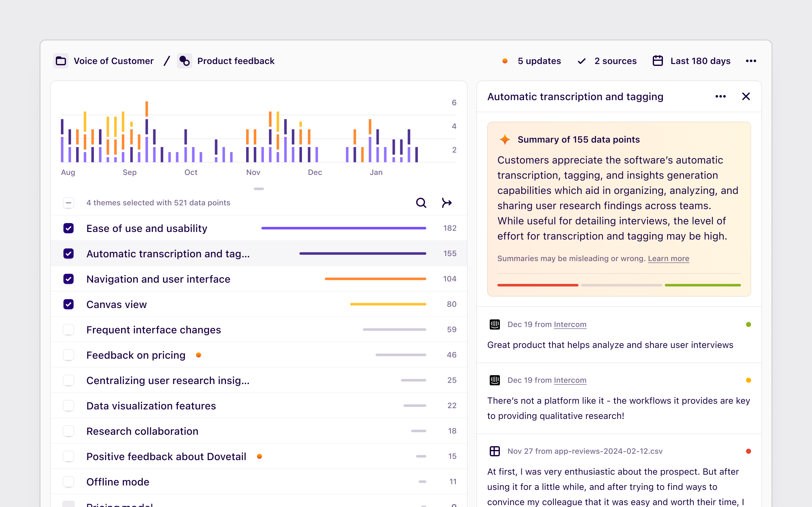The height and width of the screenshot is (507, 812).
Task: Open the Intercom link on second feedback
Action: coord(570,380)
